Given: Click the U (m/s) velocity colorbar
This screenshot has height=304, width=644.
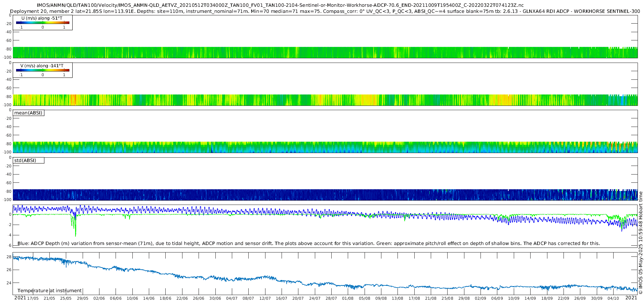Looking at the screenshot, I should (x=43, y=23).
